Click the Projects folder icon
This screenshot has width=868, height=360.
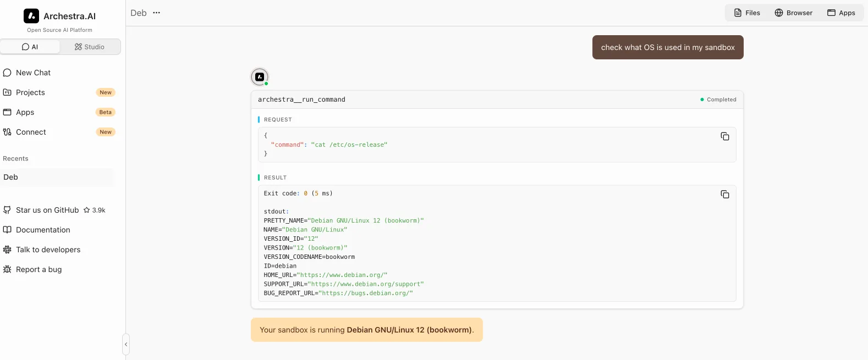7,92
